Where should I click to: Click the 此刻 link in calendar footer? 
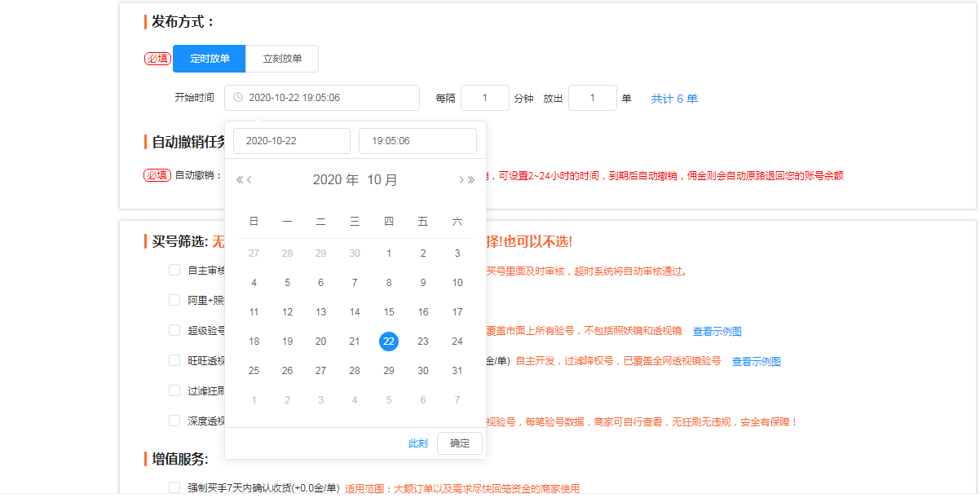tap(417, 443)
